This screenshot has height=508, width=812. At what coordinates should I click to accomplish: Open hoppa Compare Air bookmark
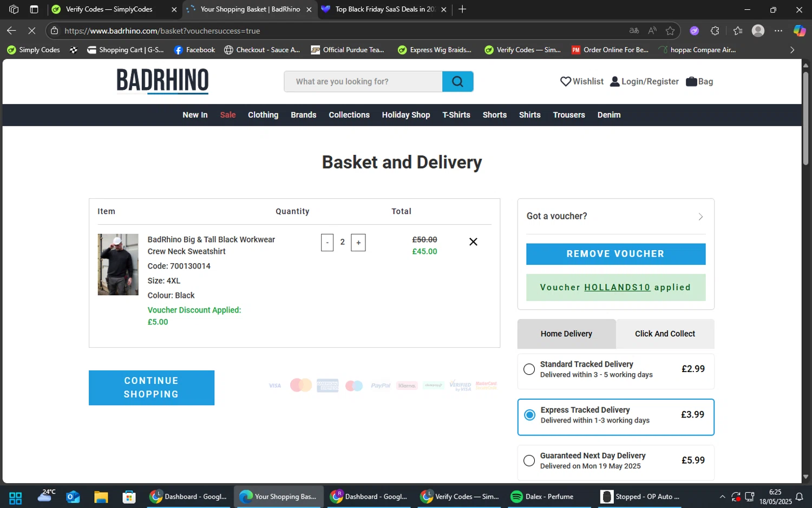click(x=697, y=50)
